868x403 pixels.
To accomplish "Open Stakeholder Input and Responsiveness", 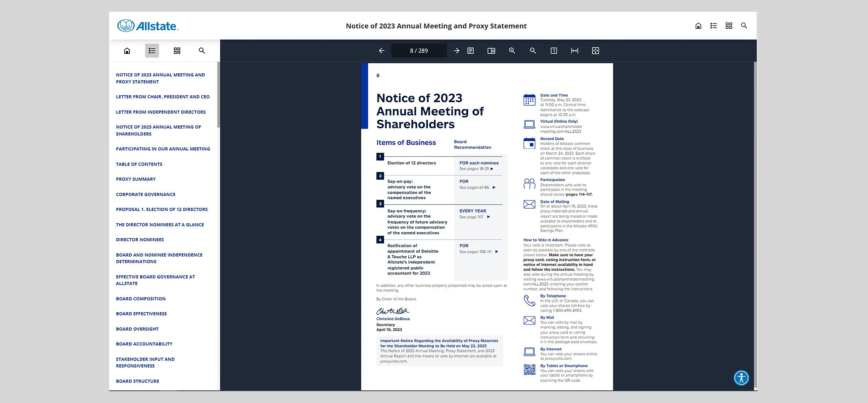I will tap(145, 362).
